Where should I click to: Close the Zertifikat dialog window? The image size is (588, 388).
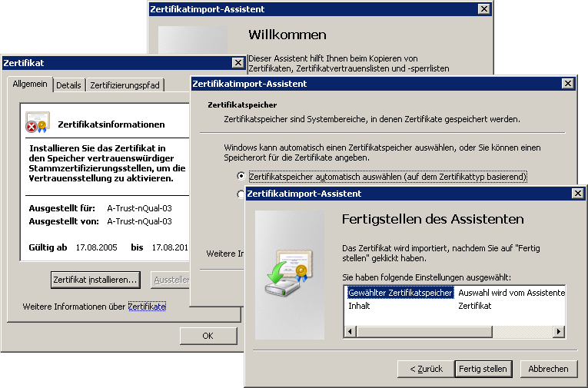click(238, 63)
